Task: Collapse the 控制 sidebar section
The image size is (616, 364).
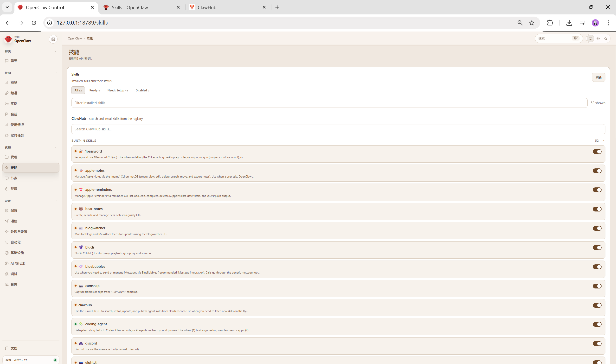Action: 55,73
